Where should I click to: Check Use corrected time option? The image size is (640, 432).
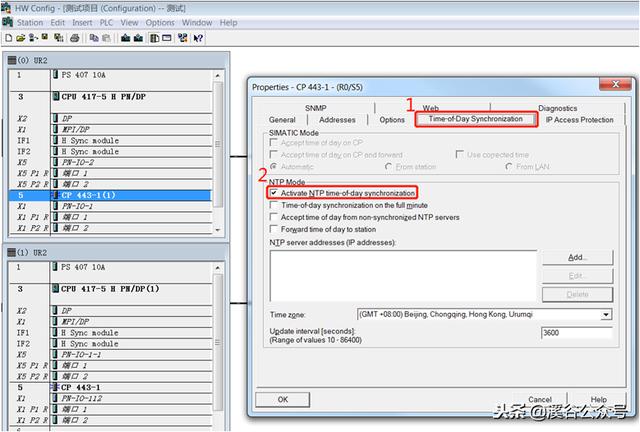pyautogui.click(x=460, y=154)
